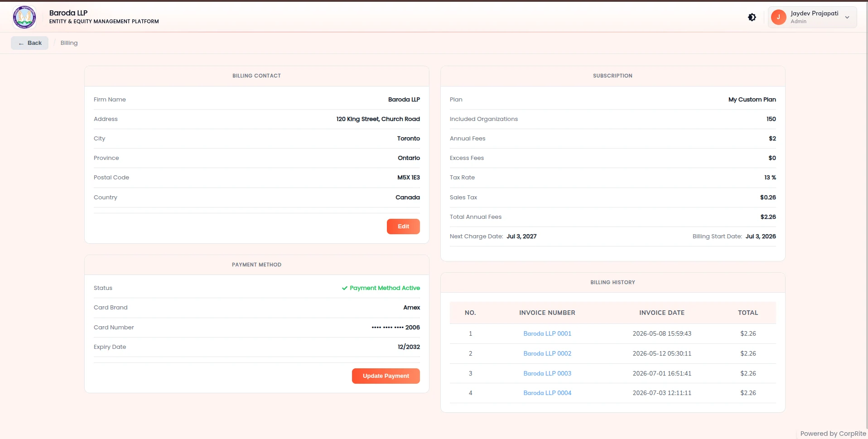This screenshot has width=868, height=439.
Task: Select the INVOICE NUMBER column header
Action: click(547, 313)
